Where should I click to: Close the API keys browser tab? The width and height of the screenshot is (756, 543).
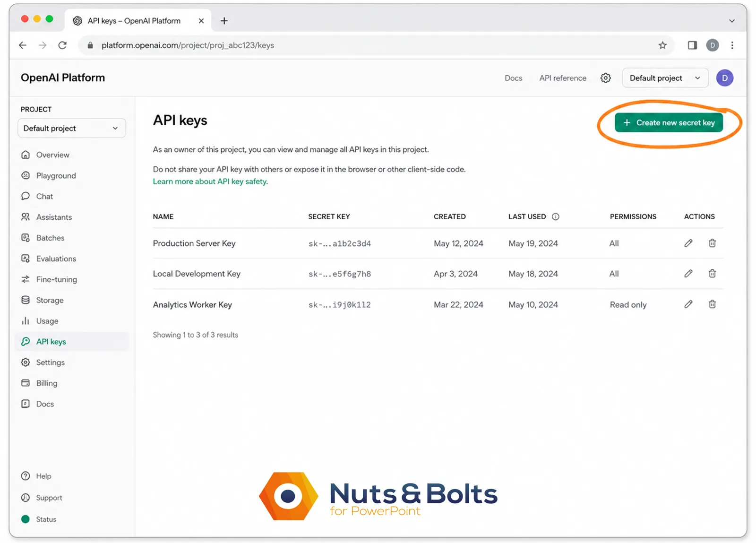[x=201, y=21]
